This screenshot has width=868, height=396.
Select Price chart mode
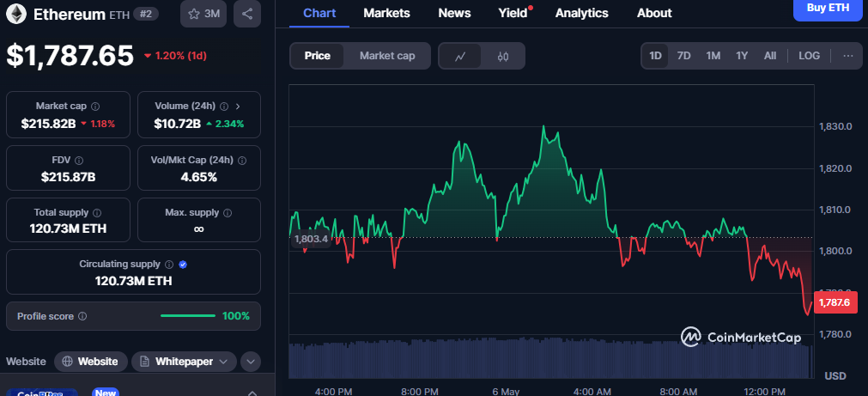(317, 56)
